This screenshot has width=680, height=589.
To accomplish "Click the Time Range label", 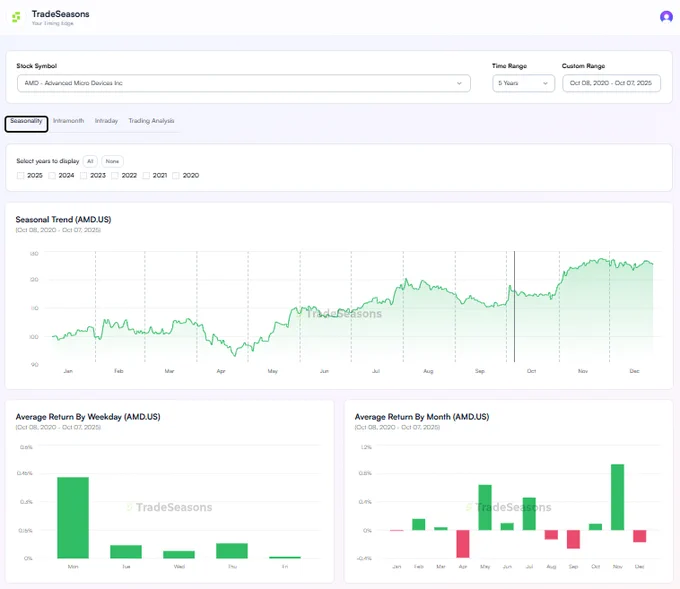I will pyautogui.click(x=509, y=66).
